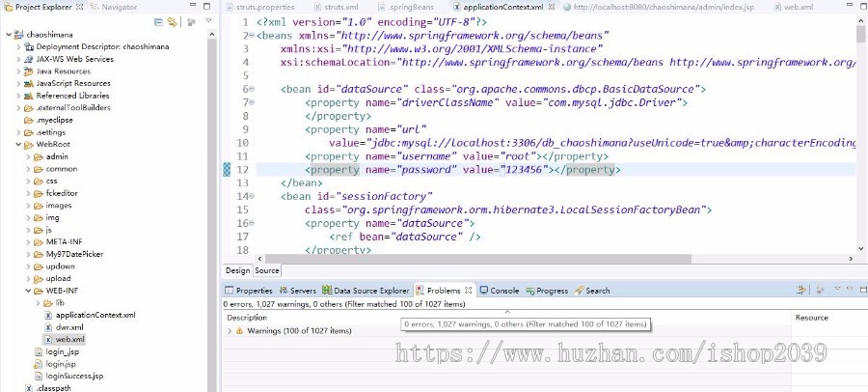
Task: Toggle Link with Editor in Project Explorer
Action: click(173, 22)
